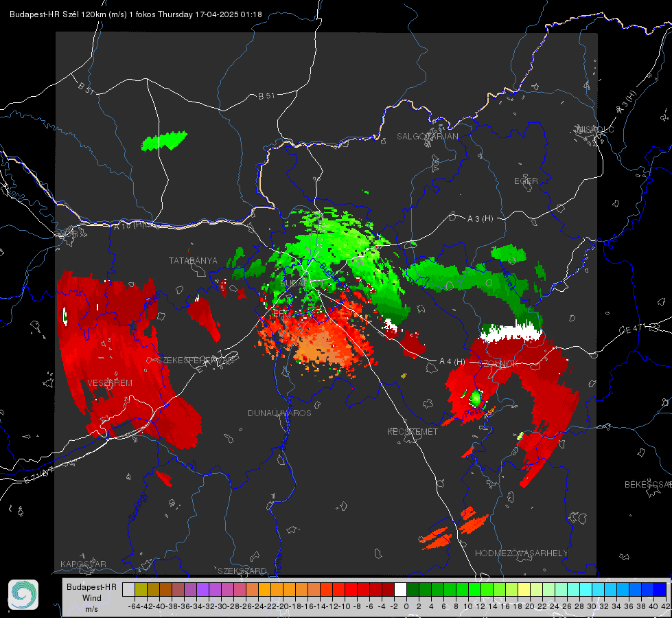Click the BUDAPEST city label on the map
This screenshot has width=672, height=618.
(x=302, y=284)
